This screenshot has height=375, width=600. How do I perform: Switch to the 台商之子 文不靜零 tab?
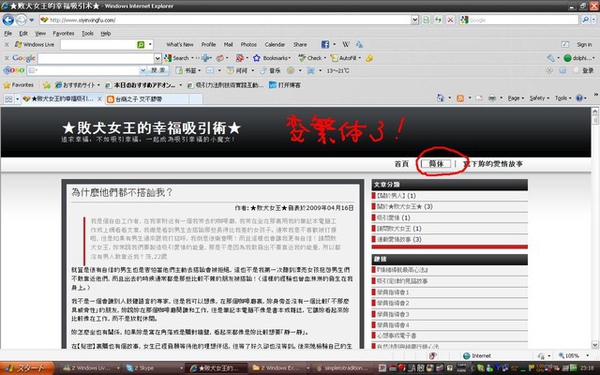click(x=147, y=99)
